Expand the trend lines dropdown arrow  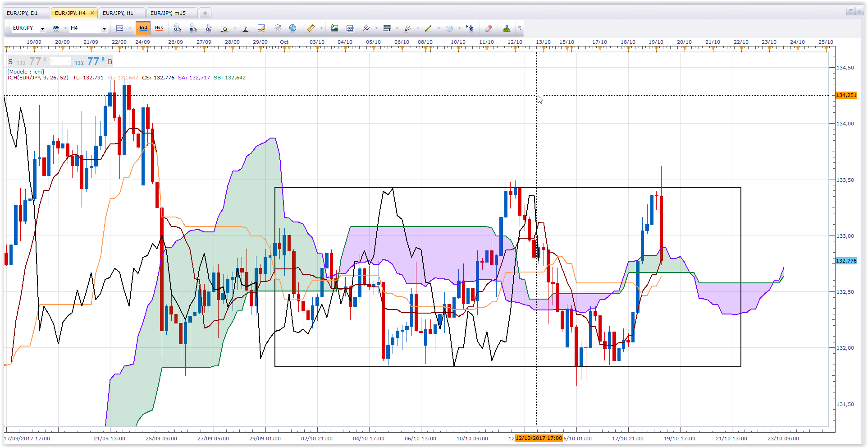click(376, 28)
